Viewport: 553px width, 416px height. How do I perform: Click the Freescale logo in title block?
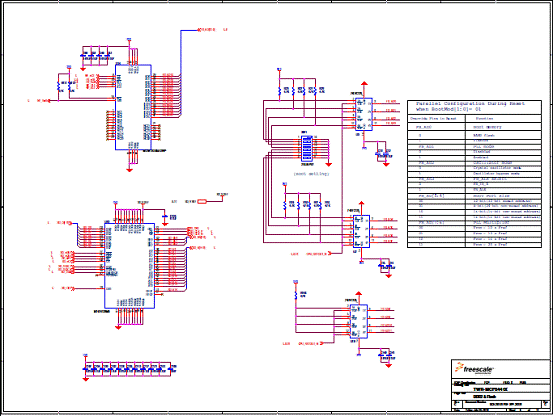pyautogui.click(x=474, y=368)
